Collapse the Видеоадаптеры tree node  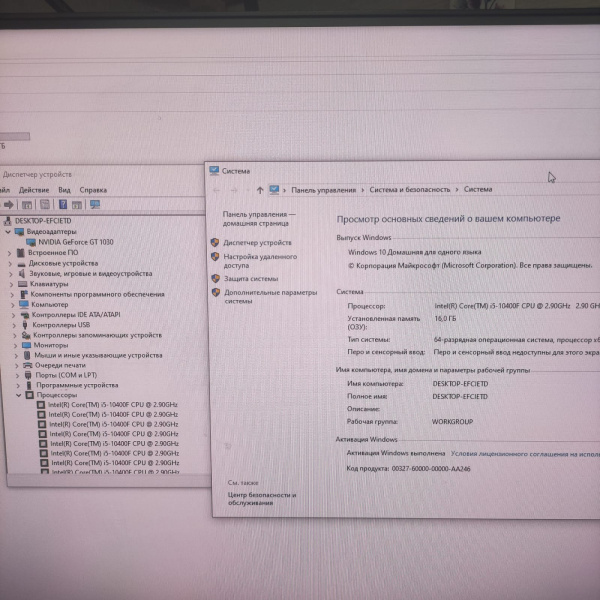(x=9, y=231)
